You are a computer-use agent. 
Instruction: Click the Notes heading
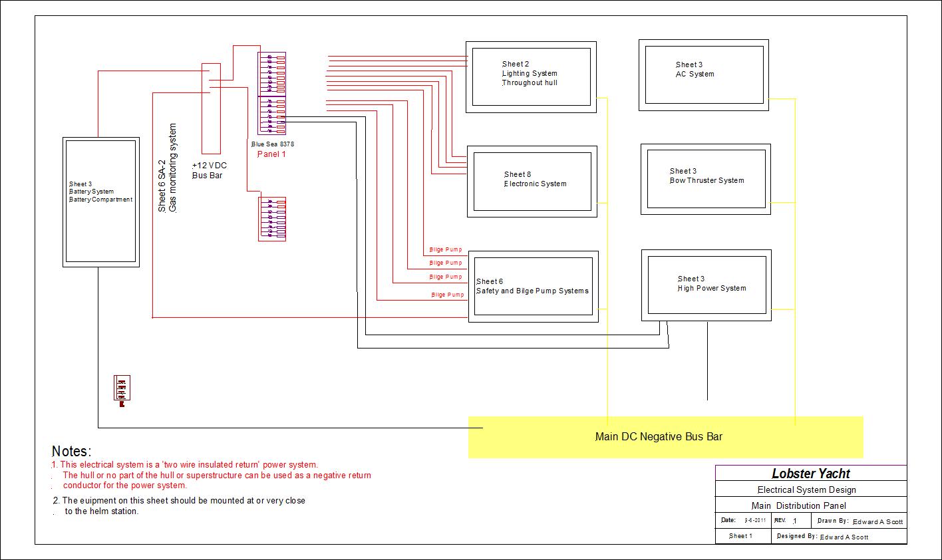tap(71, 452)
